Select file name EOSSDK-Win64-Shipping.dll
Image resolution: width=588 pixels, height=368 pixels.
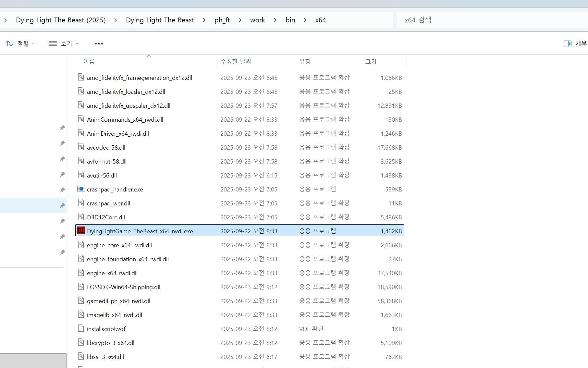(x=124, y=287)
